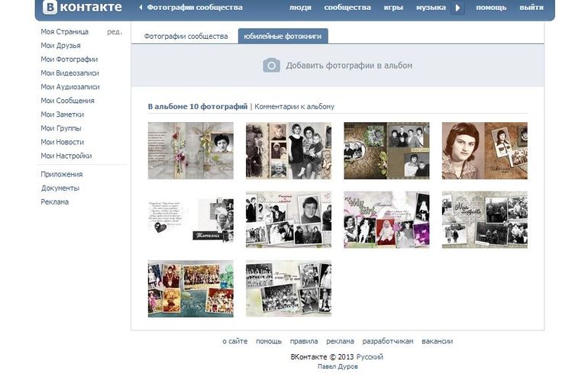Click back arrow beside Фотографии сообщества header

pyautogui.click(x=141, y=8)
